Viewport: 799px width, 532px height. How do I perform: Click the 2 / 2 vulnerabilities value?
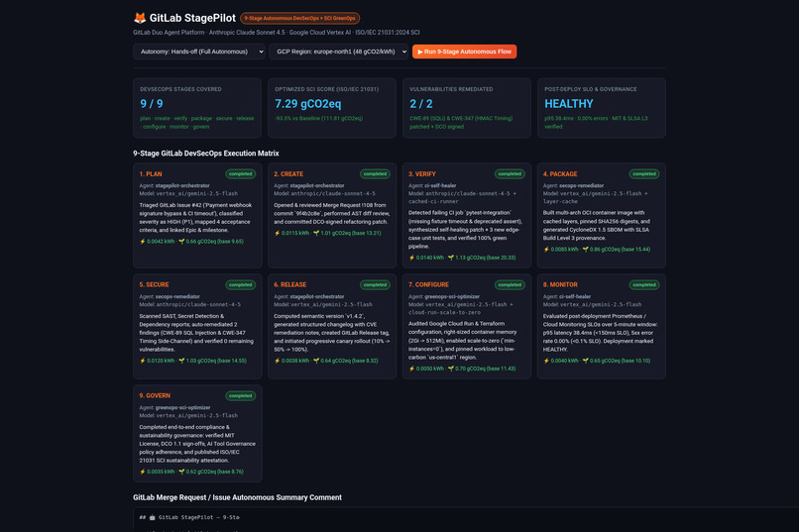pos(421,104)
